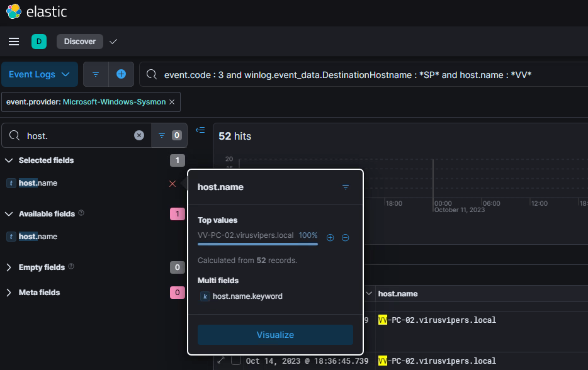Image resolution: width=588 pixels, height=370 pixels.
Task: Filter out VV-PC-02.virusvipers.local minus icon
Action: [x=346, y=238]
